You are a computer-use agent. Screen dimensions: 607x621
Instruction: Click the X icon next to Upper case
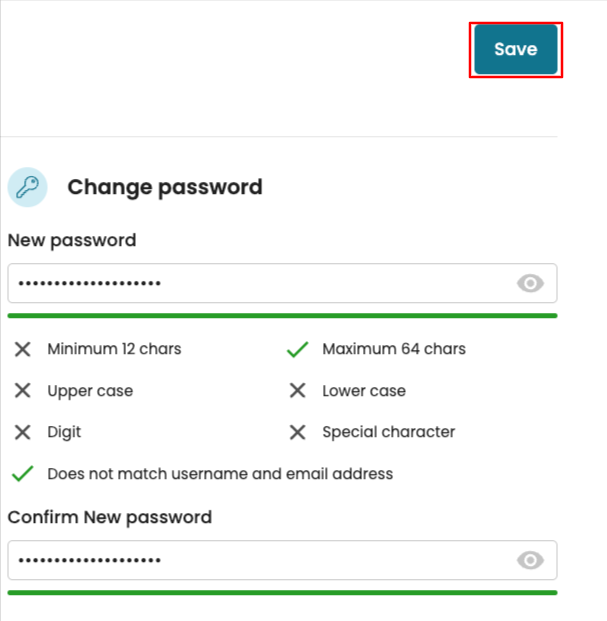(x=22, y=391)
